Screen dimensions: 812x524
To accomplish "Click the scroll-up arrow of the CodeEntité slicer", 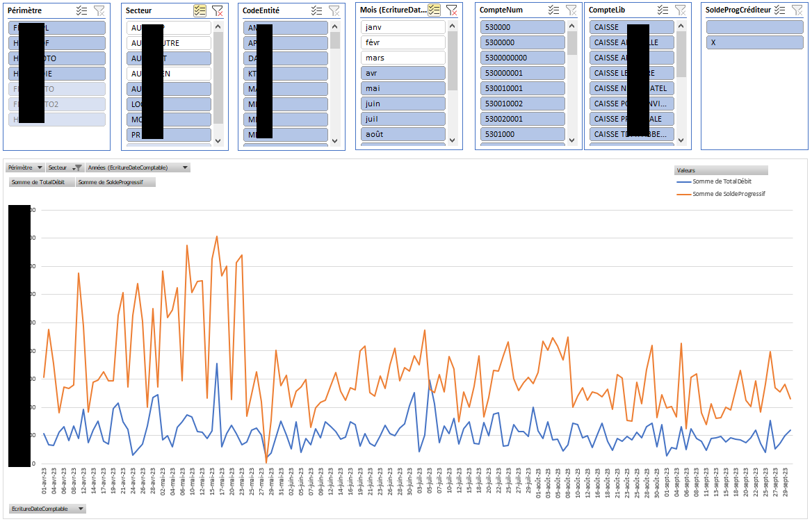I will pos(335,26).
